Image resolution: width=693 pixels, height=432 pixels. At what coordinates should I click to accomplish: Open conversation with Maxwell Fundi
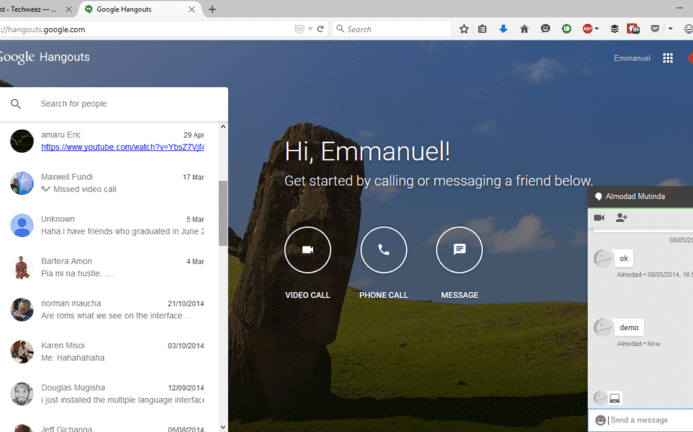coord(109,183)
